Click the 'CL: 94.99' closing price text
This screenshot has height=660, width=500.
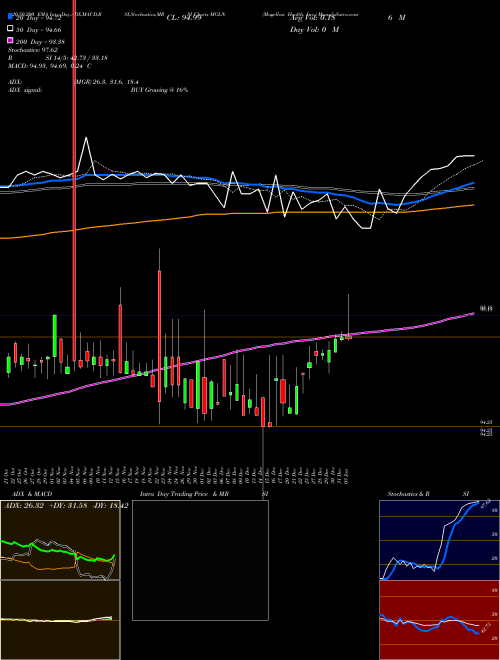click(x=184, y=18)
